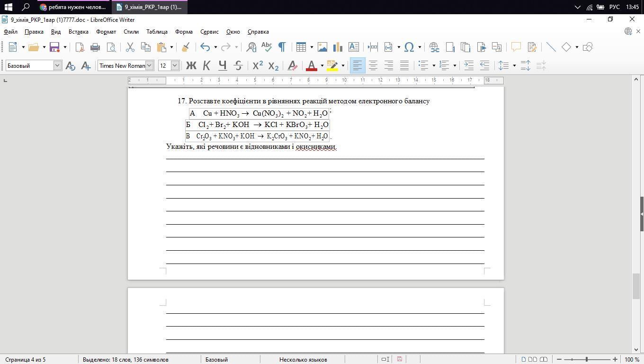The height and width of the screenshot is (364, 644).
Task: Click the РУС language indicator
Action: pyautogui.click(x=614, y=7)
